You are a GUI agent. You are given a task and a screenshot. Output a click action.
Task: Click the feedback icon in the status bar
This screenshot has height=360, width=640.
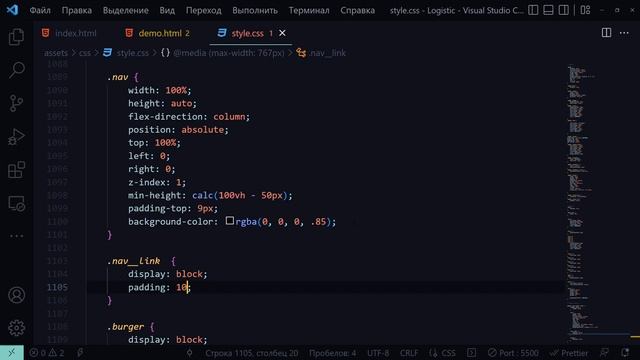[604, 353]
